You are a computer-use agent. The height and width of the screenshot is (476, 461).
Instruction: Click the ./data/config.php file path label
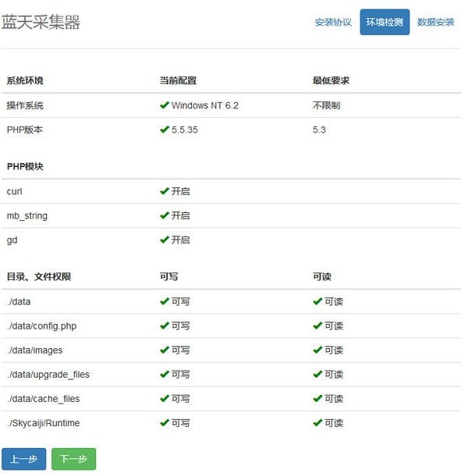[x=41, y=326]
